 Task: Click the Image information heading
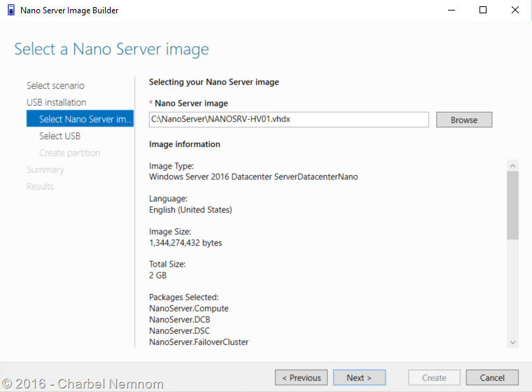point(185,144)
